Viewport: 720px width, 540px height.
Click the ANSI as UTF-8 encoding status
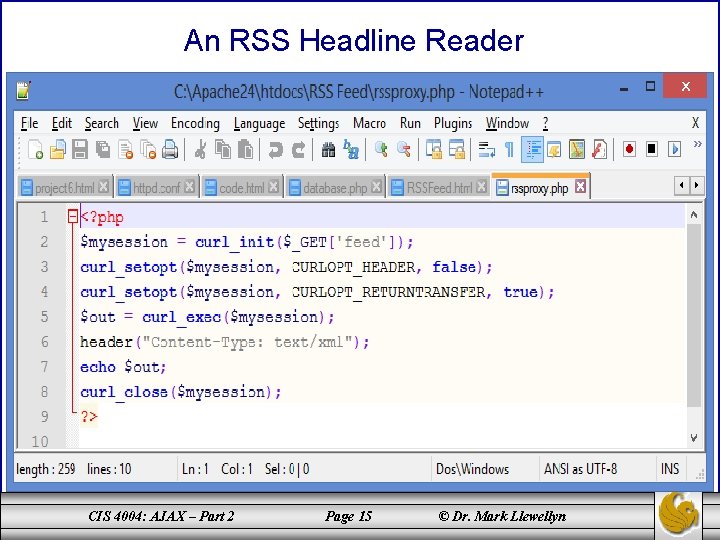[580, 469]
